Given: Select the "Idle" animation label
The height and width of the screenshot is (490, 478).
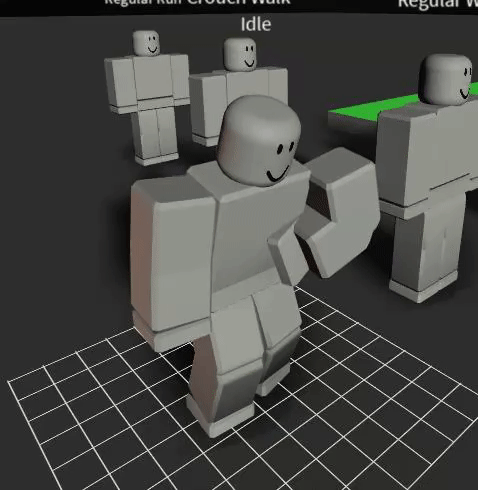Looking at the screenshot, I should click(x=256, y=24).
